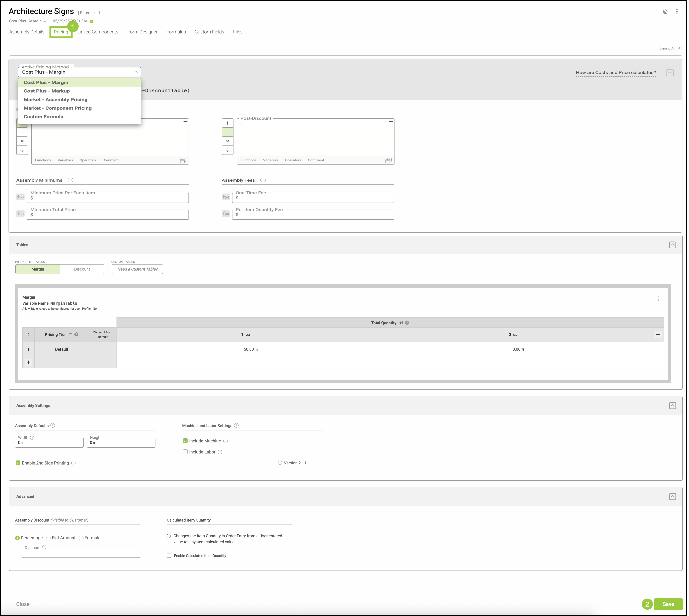Open the Formulas tab
Viewport: 689px width, 616px height.
click(176, 32)
